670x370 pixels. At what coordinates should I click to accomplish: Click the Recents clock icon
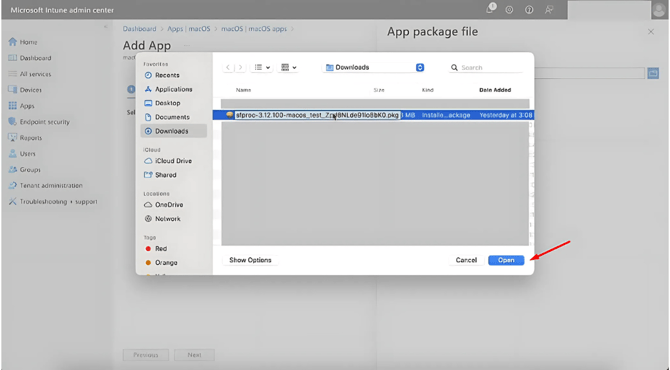click(x=148, y=75)
